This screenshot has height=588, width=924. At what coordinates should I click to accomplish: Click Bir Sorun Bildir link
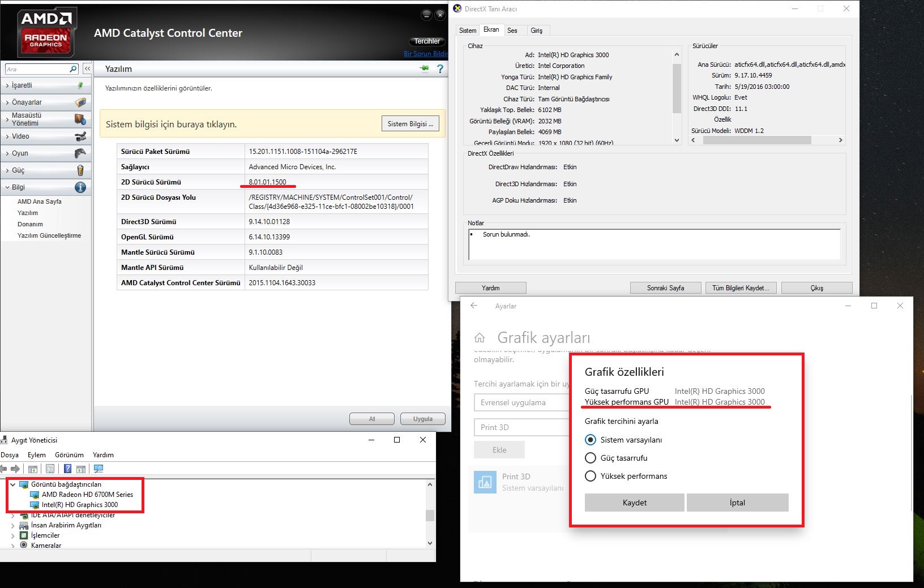426,54
